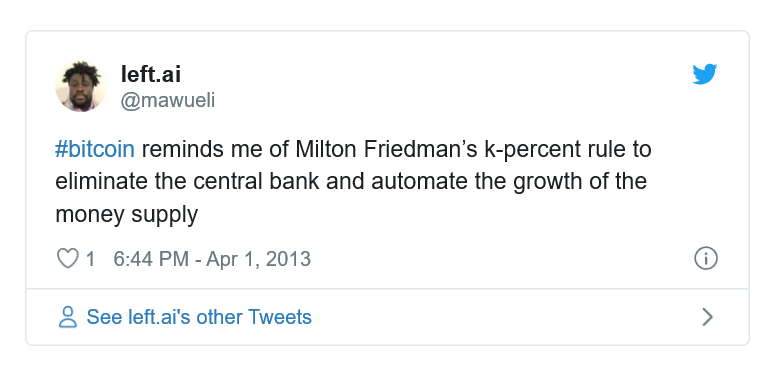Click the phrase 'eliminate the central bank'
This screenshot has height=379, width=774.
click(187, 182)
